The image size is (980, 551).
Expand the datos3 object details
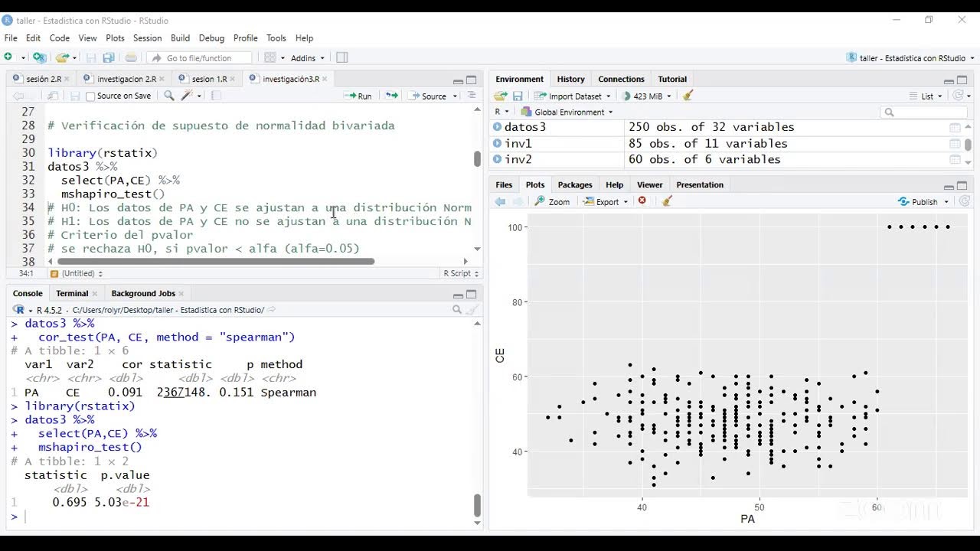[x=498, y=127]
